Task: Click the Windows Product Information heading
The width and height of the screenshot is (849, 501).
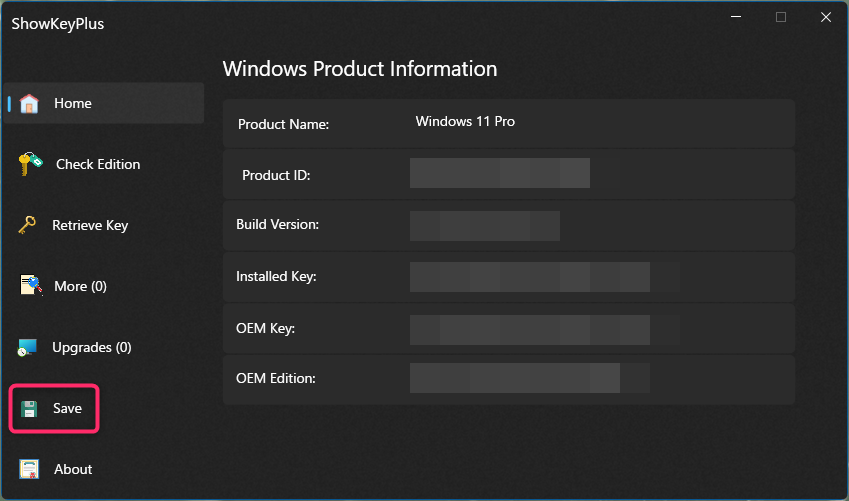Action: [359, 69]
